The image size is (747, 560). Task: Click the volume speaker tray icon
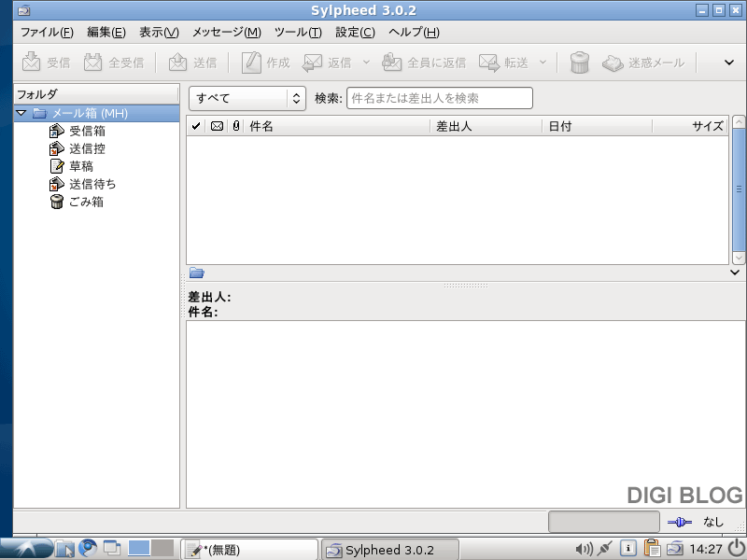584,550
